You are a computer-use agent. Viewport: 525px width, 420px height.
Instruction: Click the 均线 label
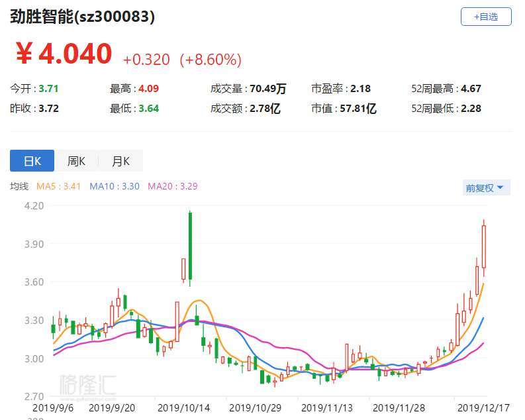[19, 186]
